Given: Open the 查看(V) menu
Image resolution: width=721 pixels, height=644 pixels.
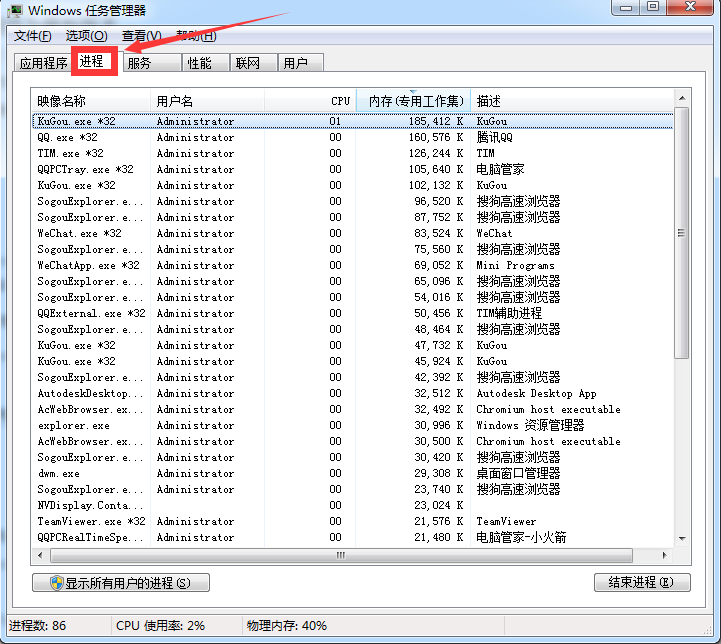Looking at the screenshot, I should click(x=141, y=36).
